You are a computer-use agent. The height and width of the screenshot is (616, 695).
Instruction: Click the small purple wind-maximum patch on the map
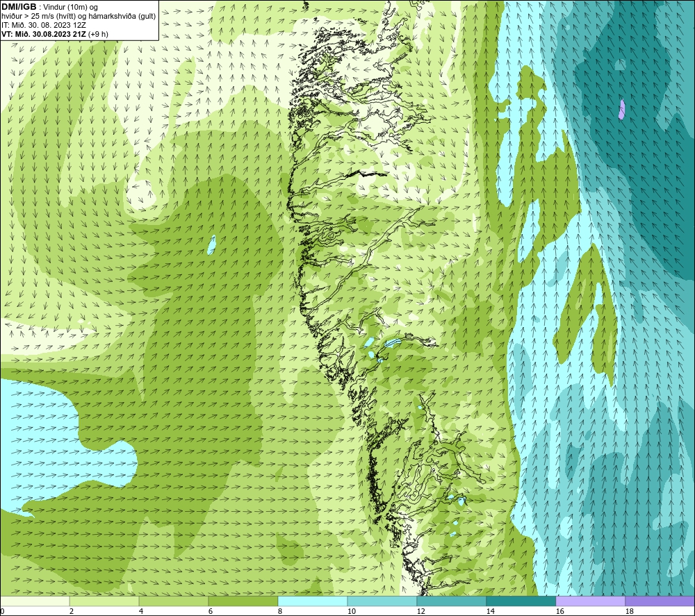point(622,109)
